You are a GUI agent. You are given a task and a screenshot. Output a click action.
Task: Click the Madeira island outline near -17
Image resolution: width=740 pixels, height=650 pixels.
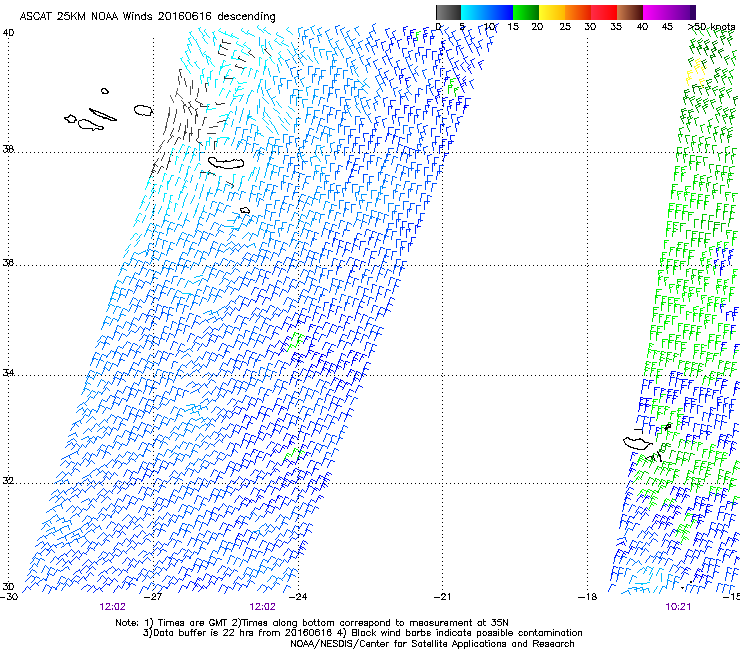coord(637,443)
